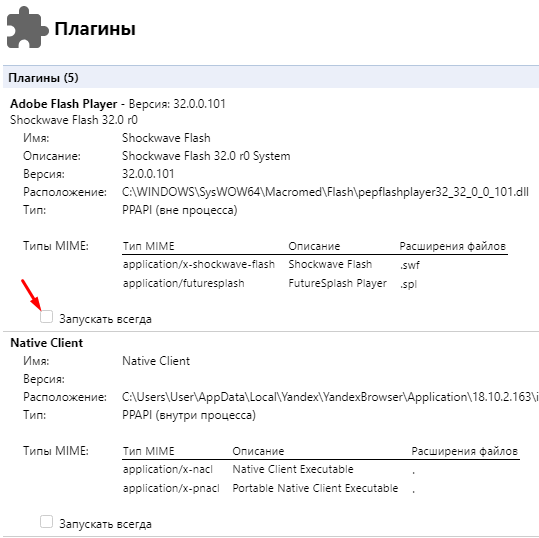Click the 'Плагины' page heading
The image size is (539, 538).
click(95, 29)
